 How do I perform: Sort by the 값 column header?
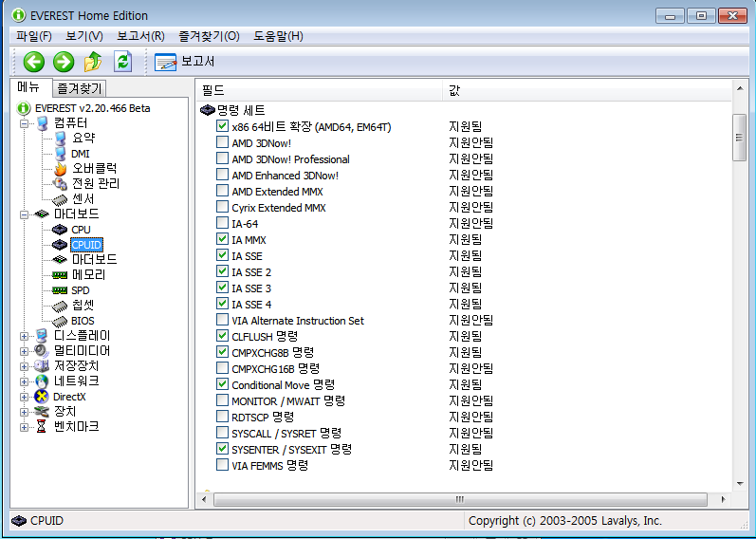(x=587, y=90)
